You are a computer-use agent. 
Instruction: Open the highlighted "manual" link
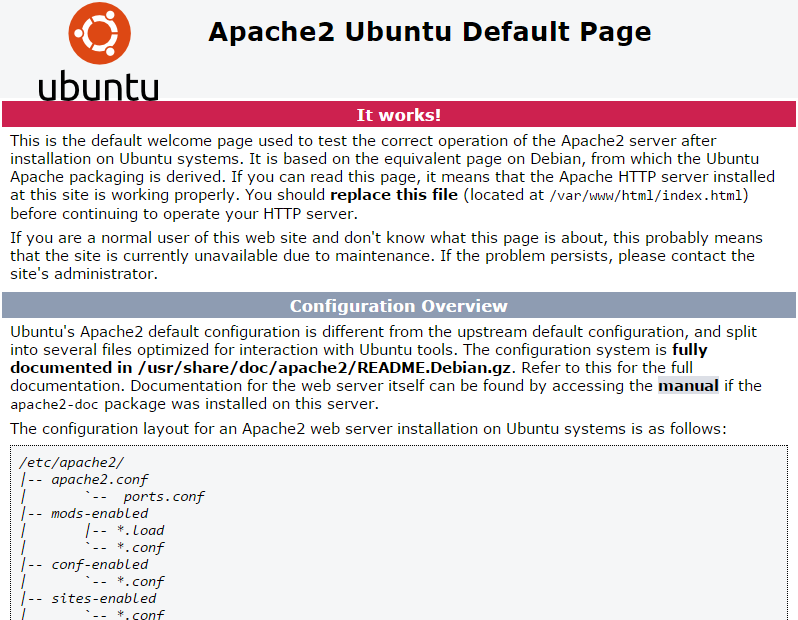click(x=688, y=386)
